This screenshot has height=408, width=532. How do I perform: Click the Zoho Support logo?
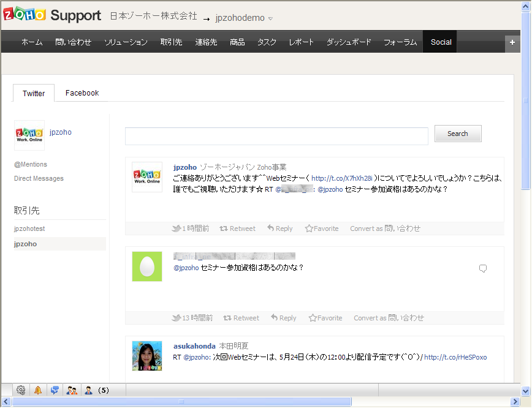(x=52, y=15)
